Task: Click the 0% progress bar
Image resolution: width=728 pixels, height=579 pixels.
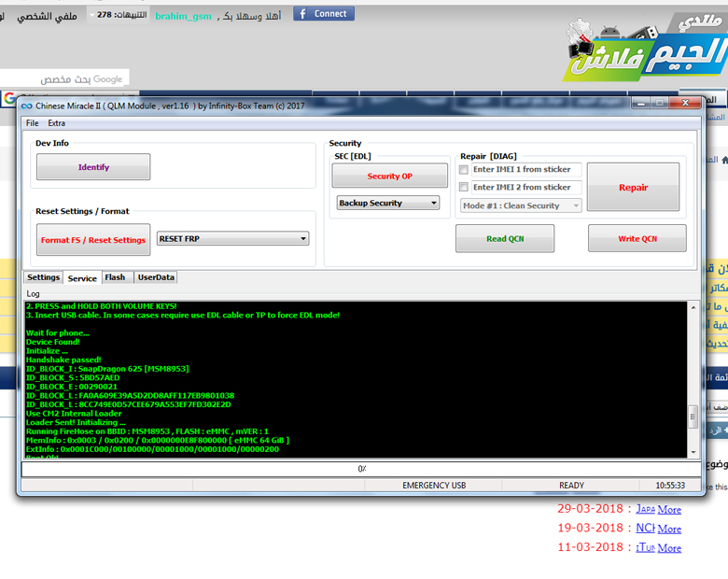Action: coord(361,469)
